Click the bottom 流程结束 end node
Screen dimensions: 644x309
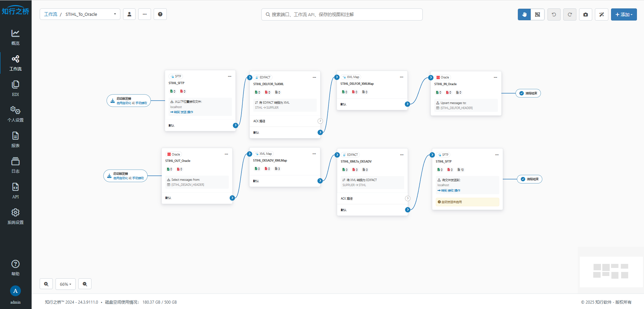click(530, 179)
